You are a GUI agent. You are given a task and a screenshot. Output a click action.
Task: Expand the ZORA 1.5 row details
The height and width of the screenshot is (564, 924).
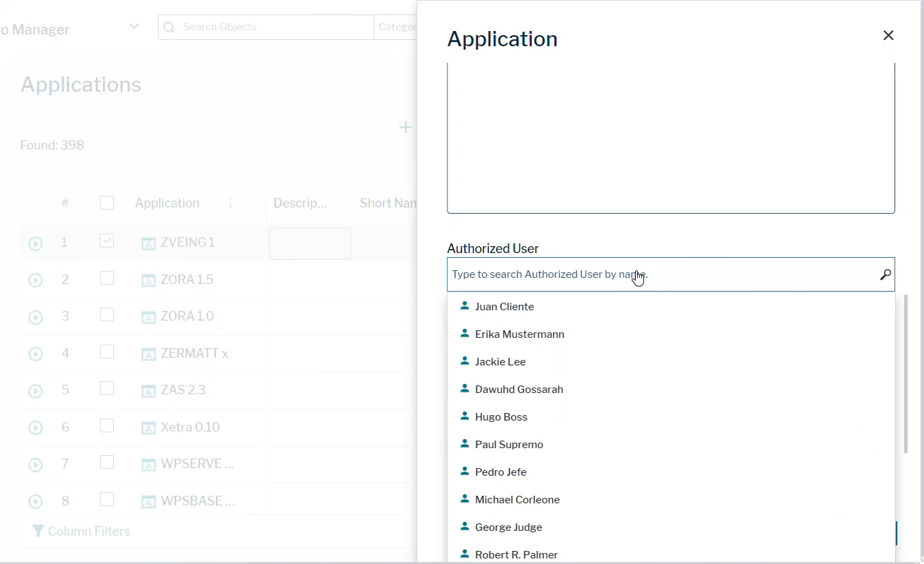(x=35, y=280)
